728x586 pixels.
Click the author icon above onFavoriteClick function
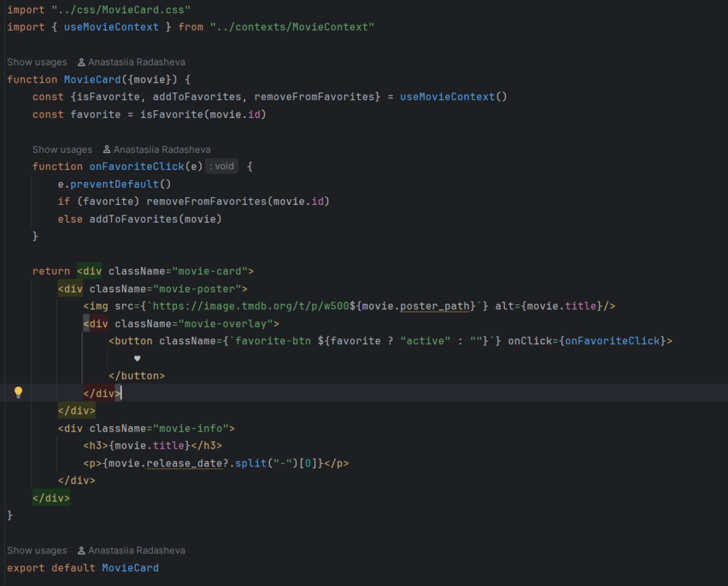click(x=107, y=149)
